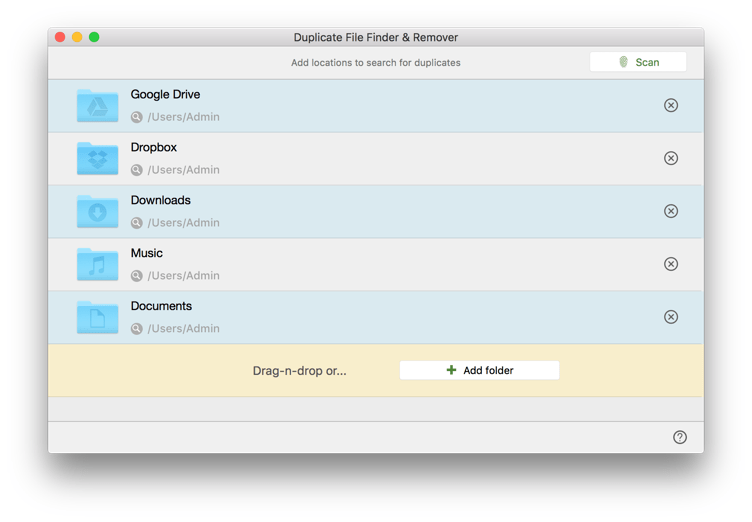Select the Music folder icon
Image resolution: width=752 pixels, height=522 pixels.
tap(97, 264)
